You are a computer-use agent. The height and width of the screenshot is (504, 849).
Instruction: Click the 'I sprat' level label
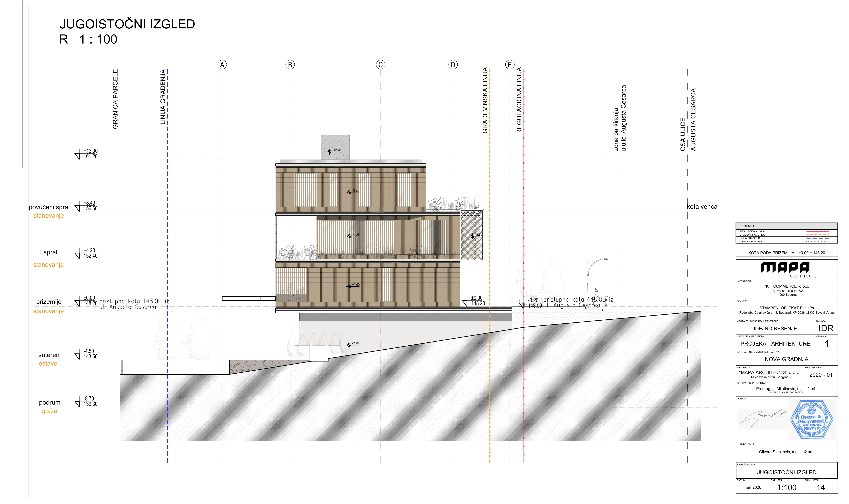(x=49, y=252)
